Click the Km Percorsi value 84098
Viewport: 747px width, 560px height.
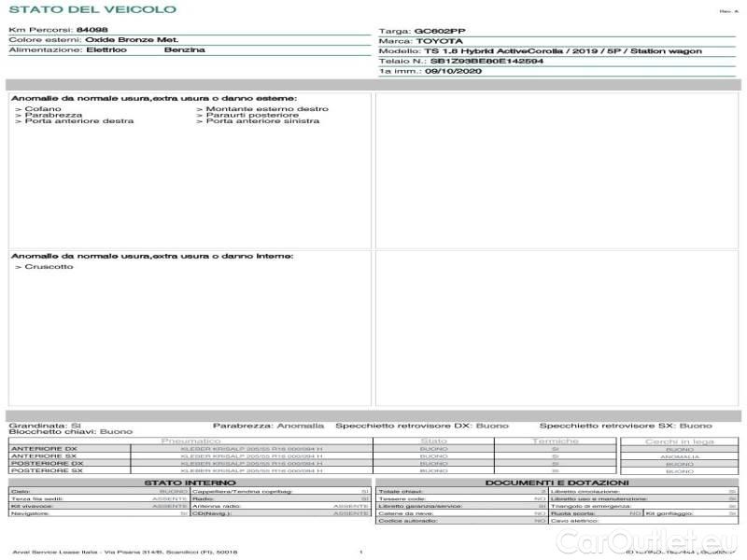point(92,30)
